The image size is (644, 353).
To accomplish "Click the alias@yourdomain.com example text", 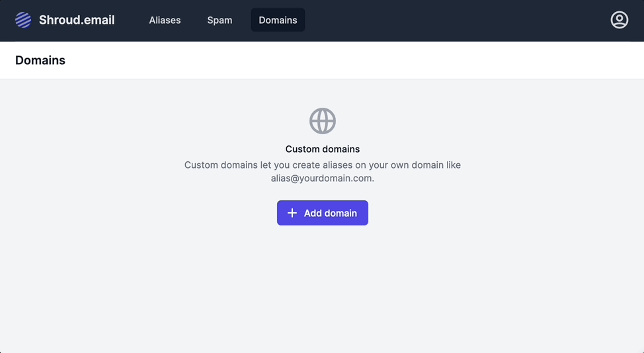I will (323, 178).
